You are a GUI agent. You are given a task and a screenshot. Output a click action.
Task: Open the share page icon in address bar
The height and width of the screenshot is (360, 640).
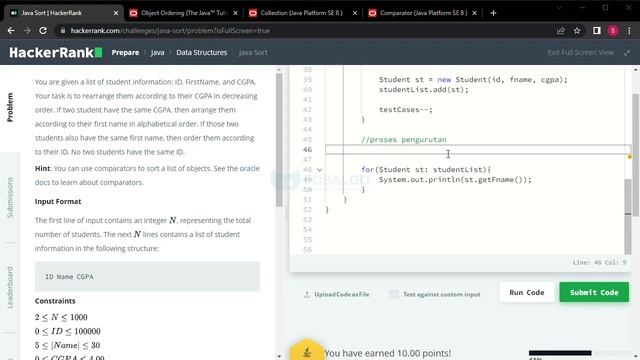pyautogui.click(x=561, y=31)
